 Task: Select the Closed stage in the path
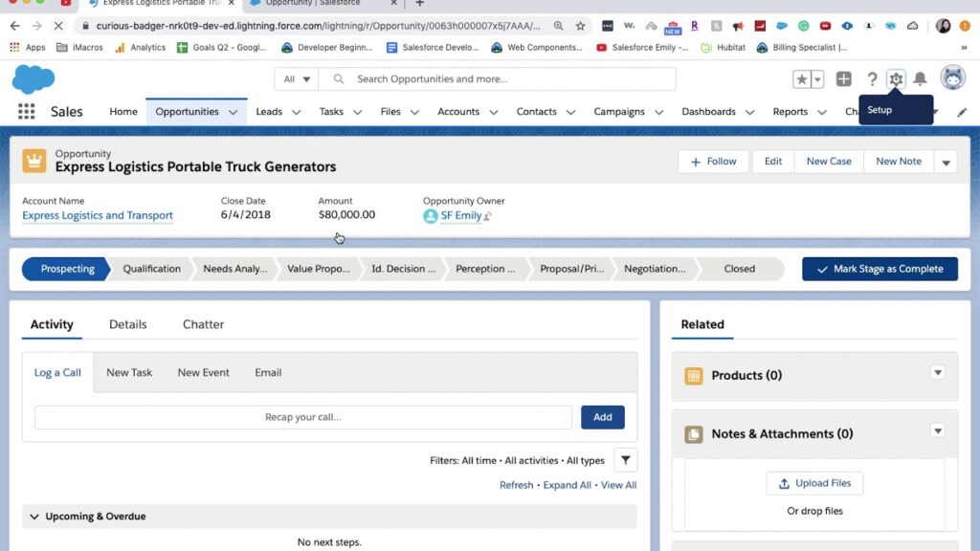click(x=740, y=269)
